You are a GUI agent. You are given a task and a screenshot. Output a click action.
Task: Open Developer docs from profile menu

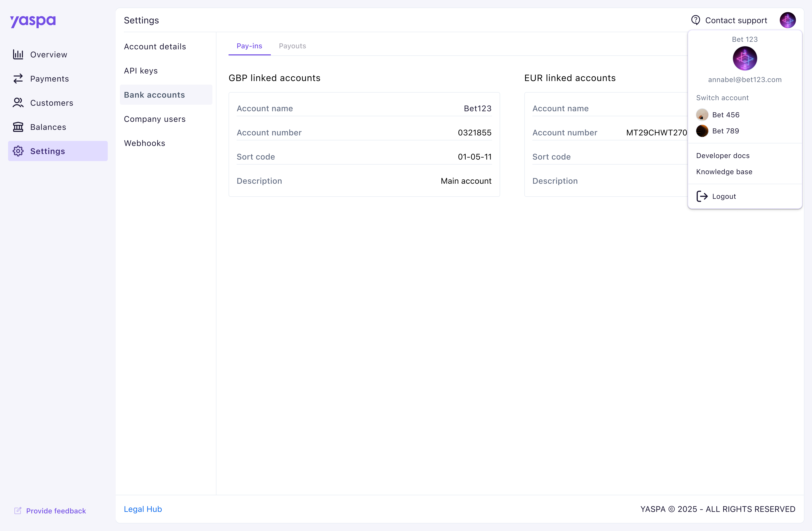[723, 156]
